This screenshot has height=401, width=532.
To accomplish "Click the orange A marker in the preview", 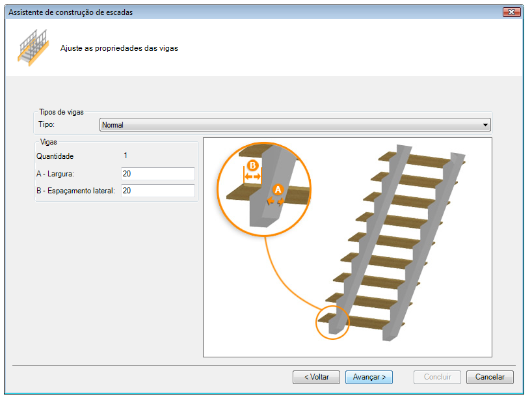I will point(278,189).
